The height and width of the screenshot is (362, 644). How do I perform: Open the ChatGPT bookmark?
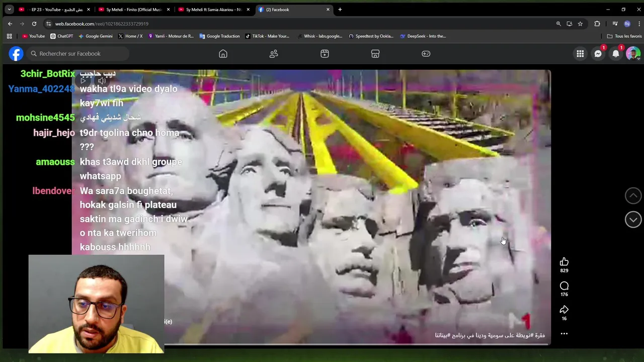[x=61, y=36]
